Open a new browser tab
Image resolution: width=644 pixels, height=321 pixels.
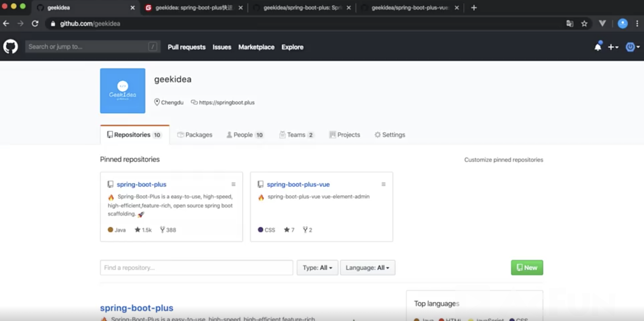[x=474, y=8]
